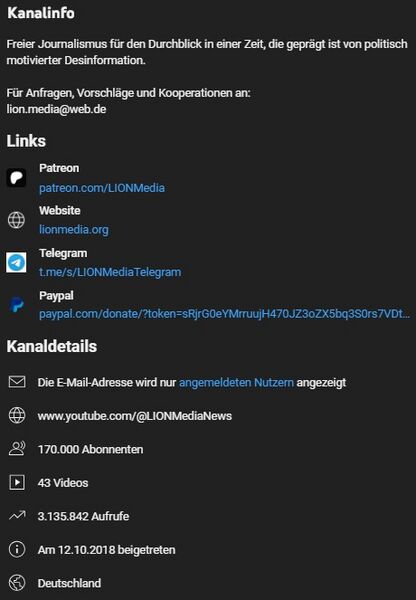Click the views trending arrow icon
416x600 pixels.
[17, 515]
